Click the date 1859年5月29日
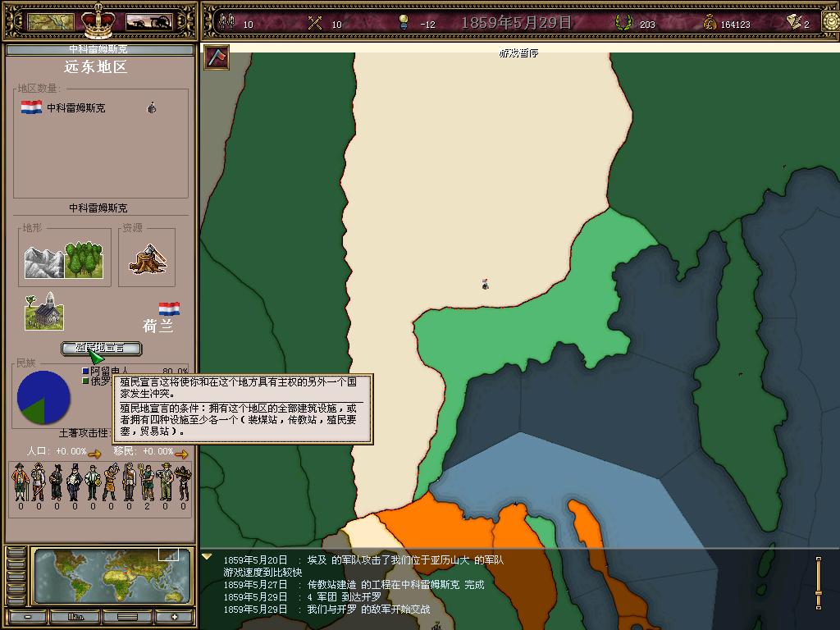The width and height of the screenshot is (840, 630). coord(517,22)
